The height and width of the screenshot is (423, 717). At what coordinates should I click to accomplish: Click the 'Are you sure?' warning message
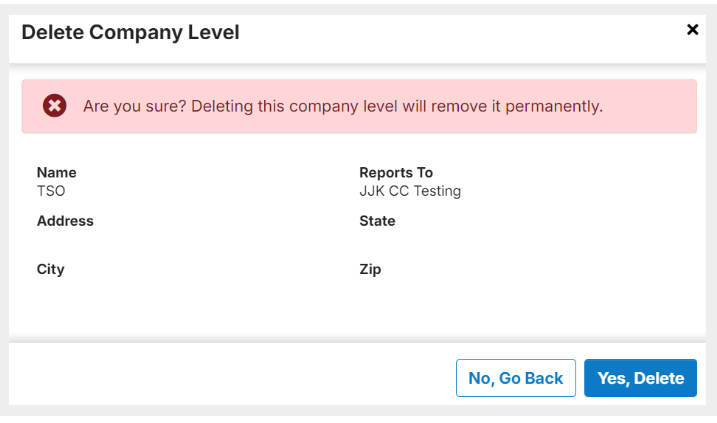coord(343,106)
